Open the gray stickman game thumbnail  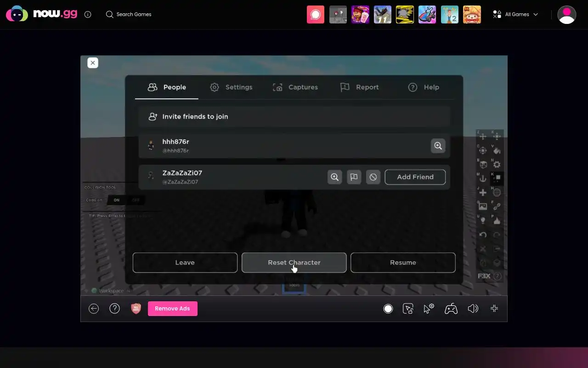click(x=338, y=14)
